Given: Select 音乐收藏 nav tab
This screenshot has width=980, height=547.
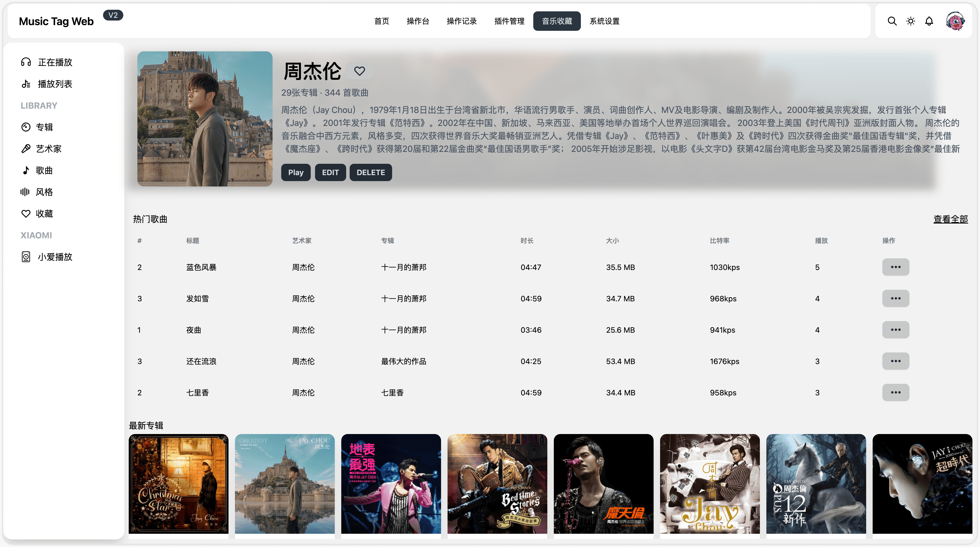Looking at the screenshot, I should click(x=557, y=21).
